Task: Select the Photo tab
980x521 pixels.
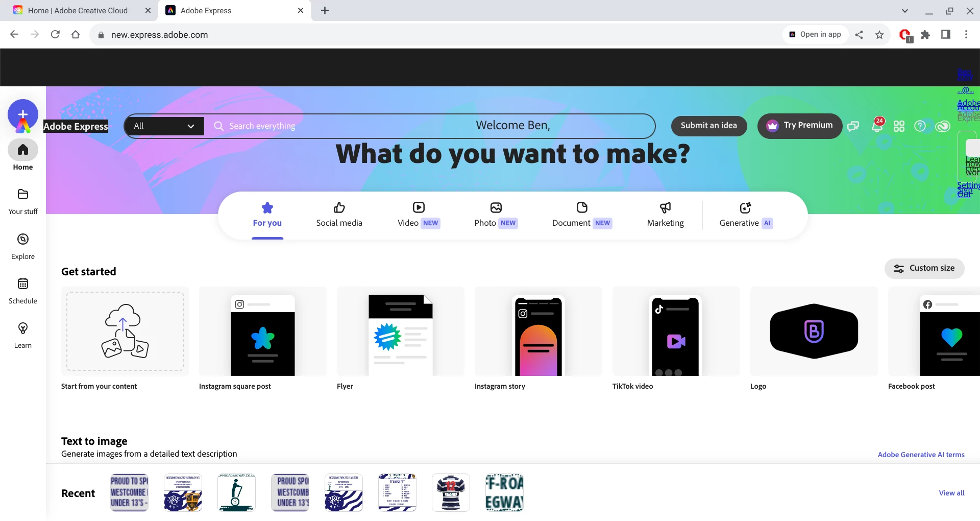Action: click(496, 215)
